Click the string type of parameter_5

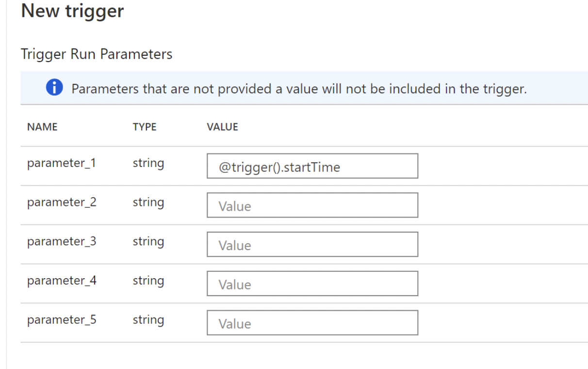click(148, 320)
